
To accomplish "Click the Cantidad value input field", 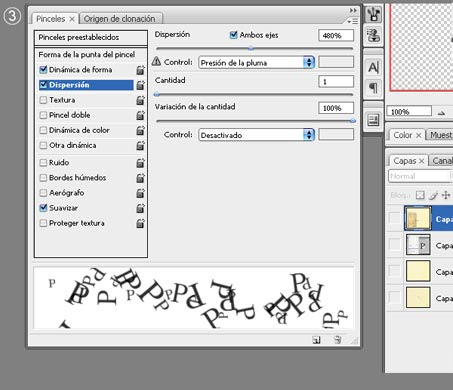I will pos(336,82).
